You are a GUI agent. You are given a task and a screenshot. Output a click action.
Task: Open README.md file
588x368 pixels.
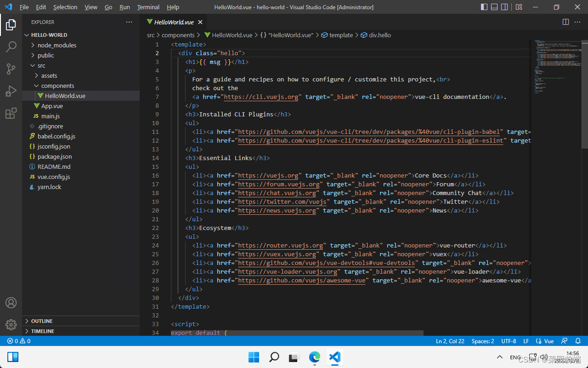coord(81,167)
